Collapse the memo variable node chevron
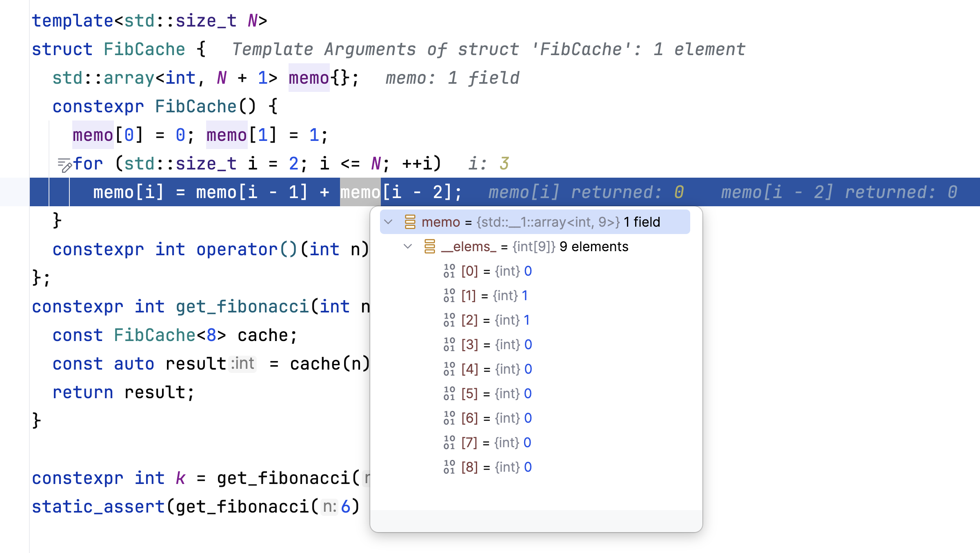 pos(389,222)
